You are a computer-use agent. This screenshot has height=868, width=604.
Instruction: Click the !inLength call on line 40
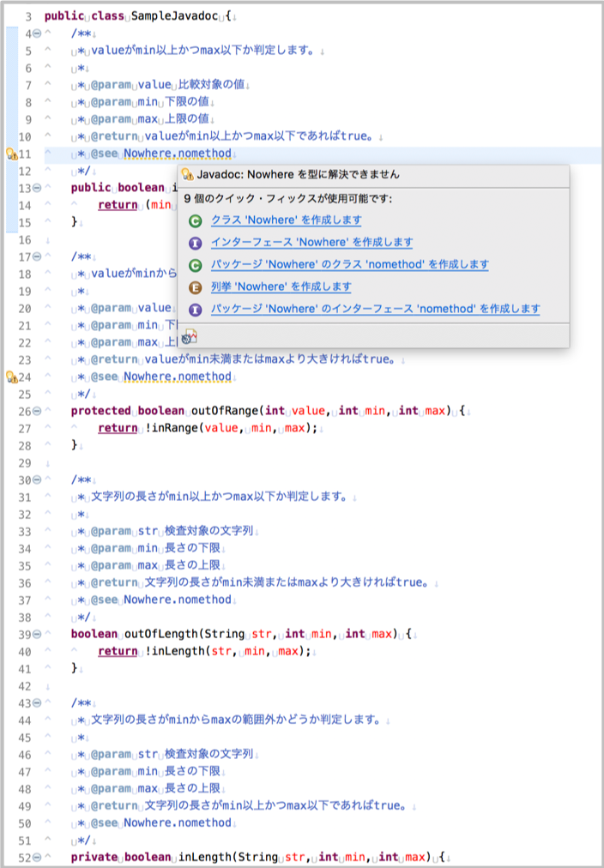[174, 652]
